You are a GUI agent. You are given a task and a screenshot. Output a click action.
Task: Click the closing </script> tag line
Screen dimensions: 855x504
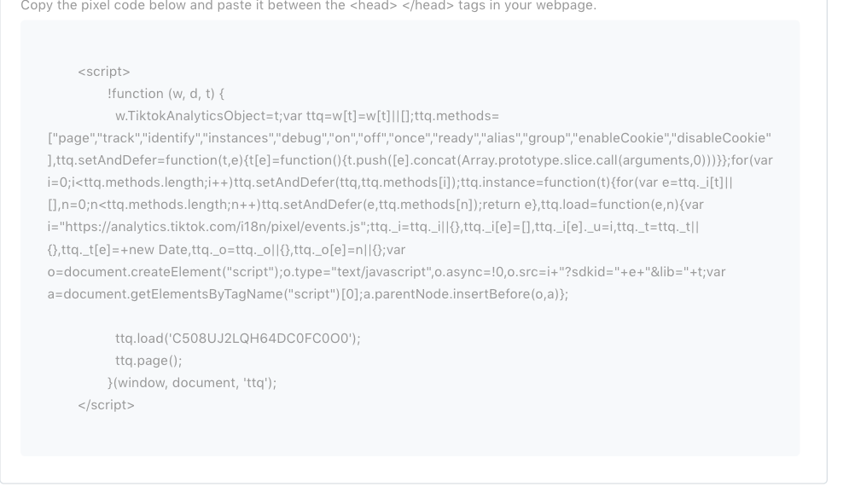click(x=107, y=405)
